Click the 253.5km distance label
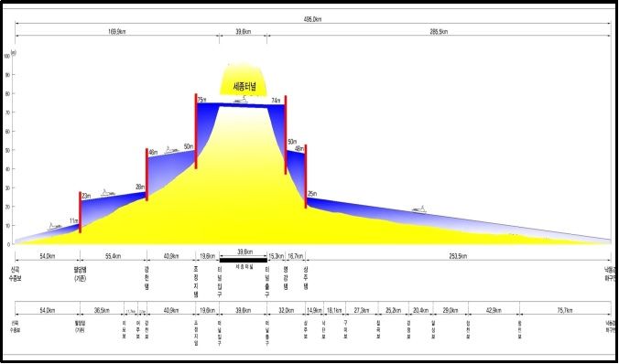 [x=459, y=256]
